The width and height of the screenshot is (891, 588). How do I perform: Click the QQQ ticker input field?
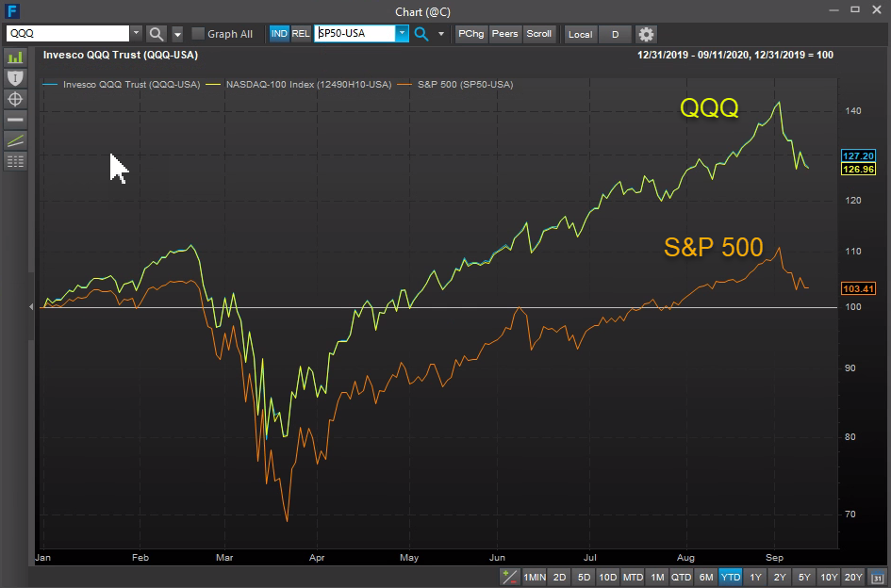68,34
